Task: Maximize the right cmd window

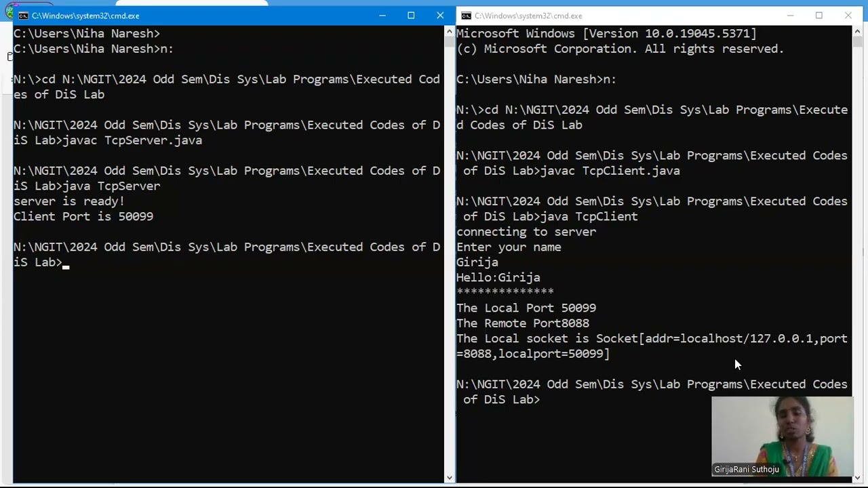Action: tap(819, 16)
